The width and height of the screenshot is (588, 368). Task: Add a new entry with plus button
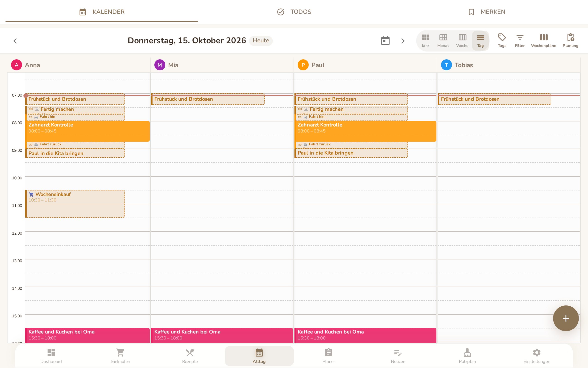tap(566, 318)
